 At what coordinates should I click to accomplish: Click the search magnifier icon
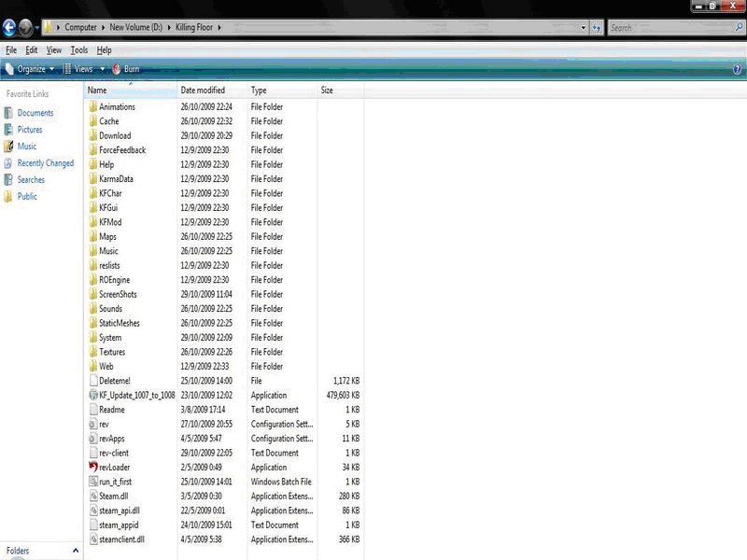[739, 28]
